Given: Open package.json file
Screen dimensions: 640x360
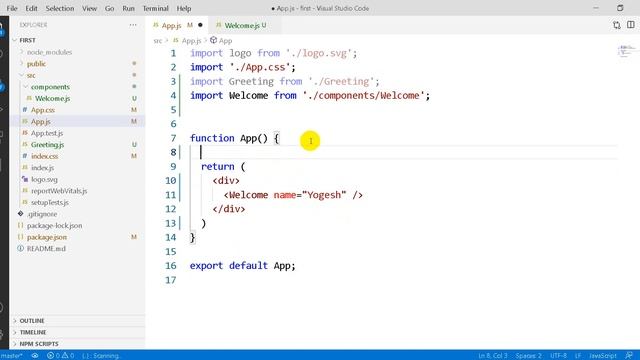Looking at the screenshot, I should [x=47, y=237].
